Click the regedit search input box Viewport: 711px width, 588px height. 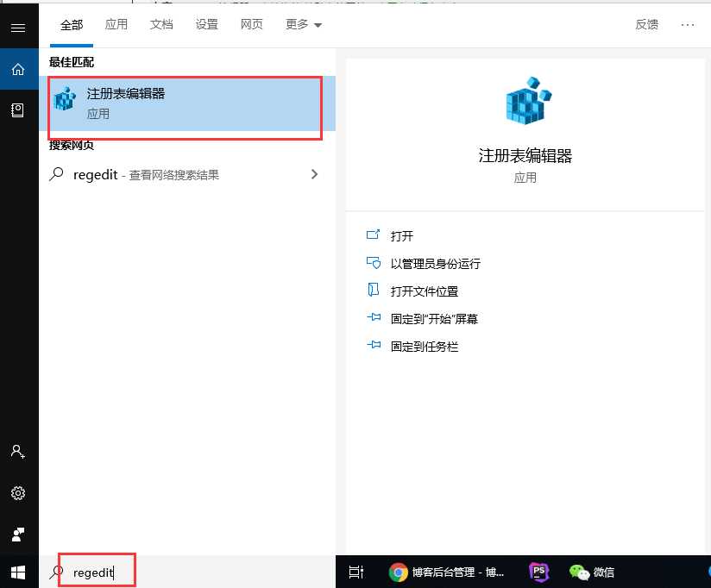pyautogui.click(x=187, y=572)
